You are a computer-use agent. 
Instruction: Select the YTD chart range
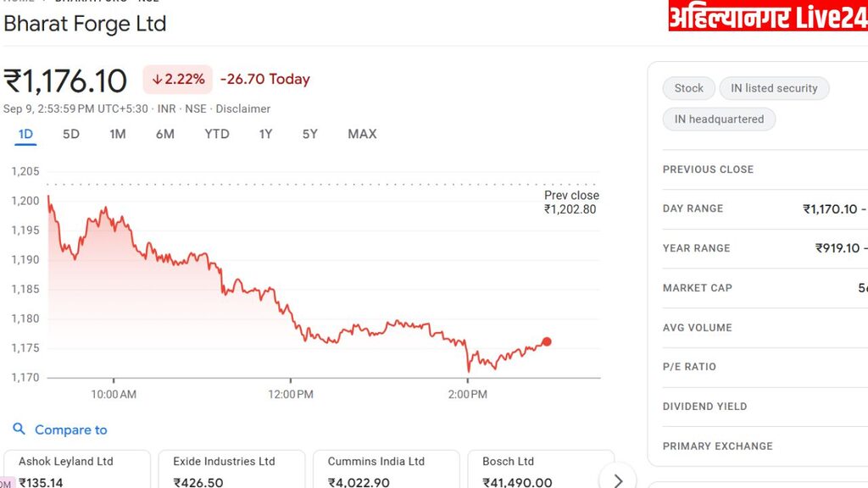point(217,134)
